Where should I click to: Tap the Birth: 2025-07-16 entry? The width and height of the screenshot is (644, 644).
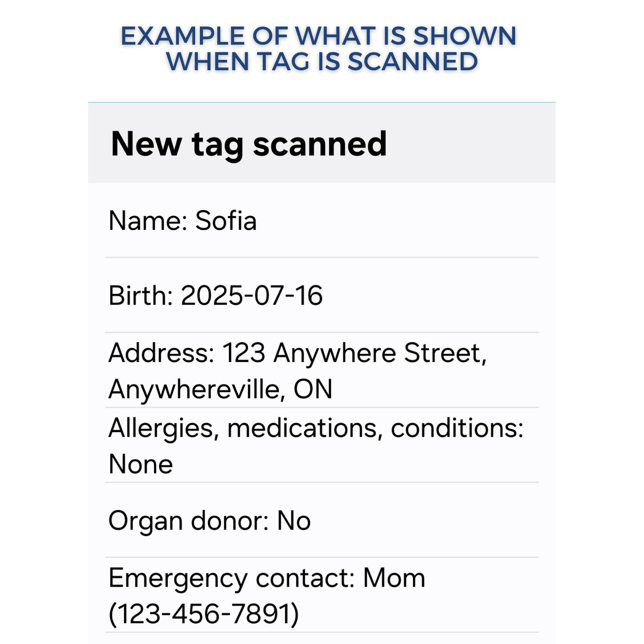(321, 295)
